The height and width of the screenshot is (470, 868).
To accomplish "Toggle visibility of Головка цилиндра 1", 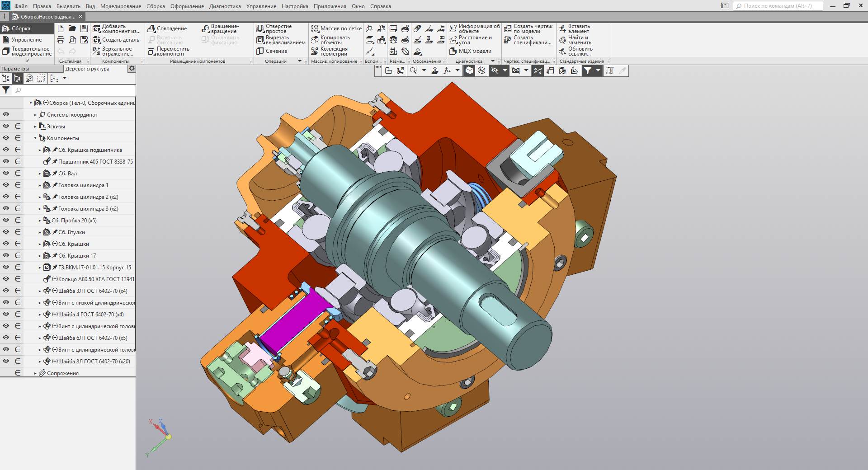I will click(x=6, y=185).
